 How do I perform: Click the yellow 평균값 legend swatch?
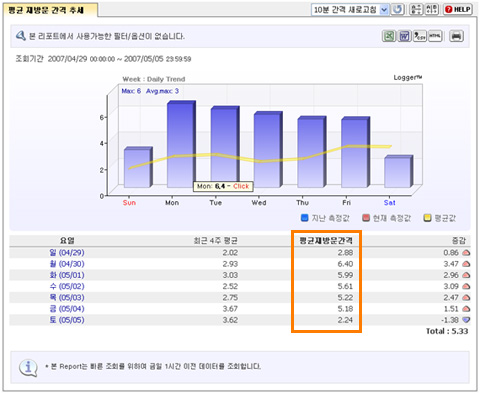pyautogui.click(x=427, y=218)
